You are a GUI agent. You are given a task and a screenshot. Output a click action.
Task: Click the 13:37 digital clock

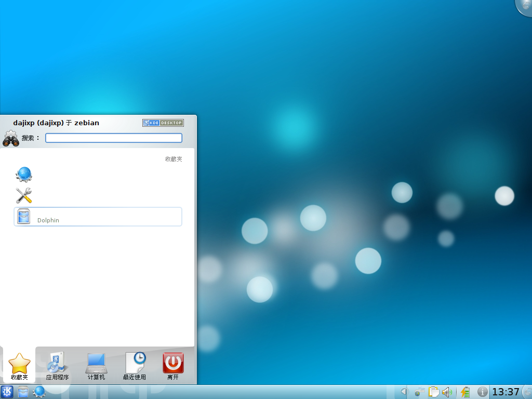506,392
